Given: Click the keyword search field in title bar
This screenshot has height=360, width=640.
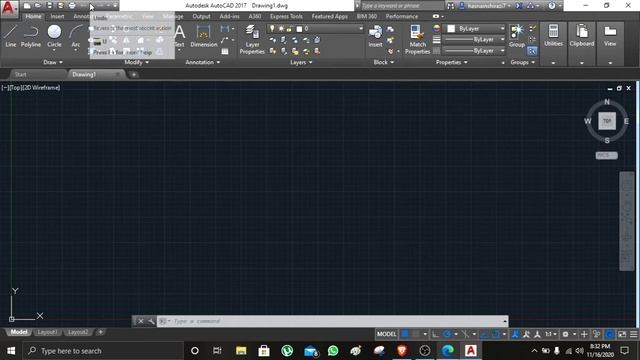Looking at the screenshot, I should point(402,6).
